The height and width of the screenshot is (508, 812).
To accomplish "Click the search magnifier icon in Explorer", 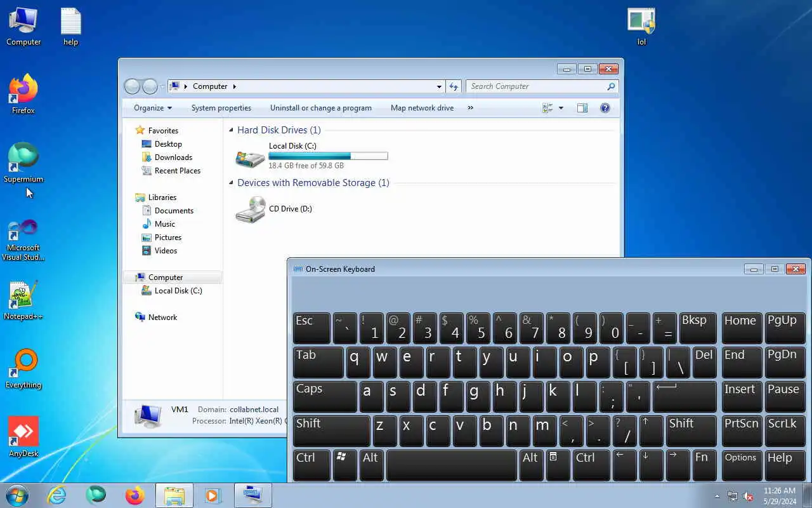I will pyautogui.click(x=611, y=86).
